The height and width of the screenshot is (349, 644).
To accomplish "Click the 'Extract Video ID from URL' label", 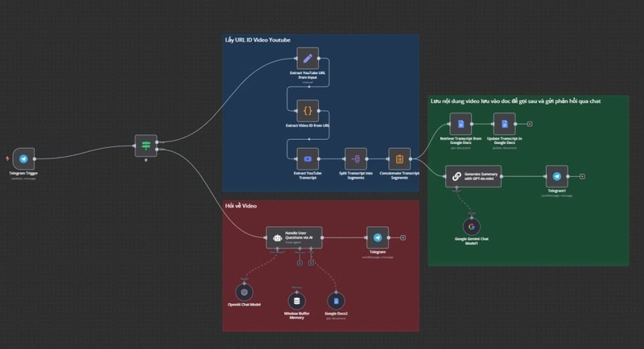I will [x=308, y=125].
